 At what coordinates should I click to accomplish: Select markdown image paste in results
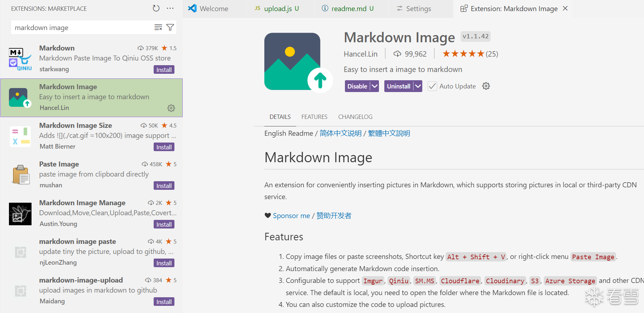tap(92, 252)
